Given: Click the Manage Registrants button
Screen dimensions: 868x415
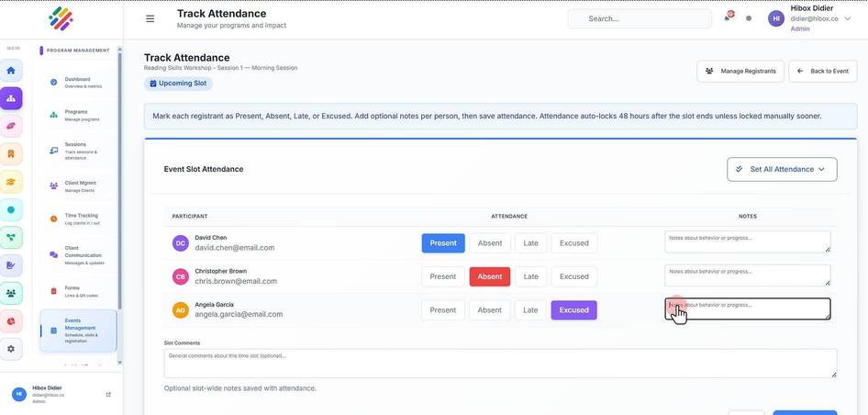Looking at the screenshot, I should pos(740,71).
